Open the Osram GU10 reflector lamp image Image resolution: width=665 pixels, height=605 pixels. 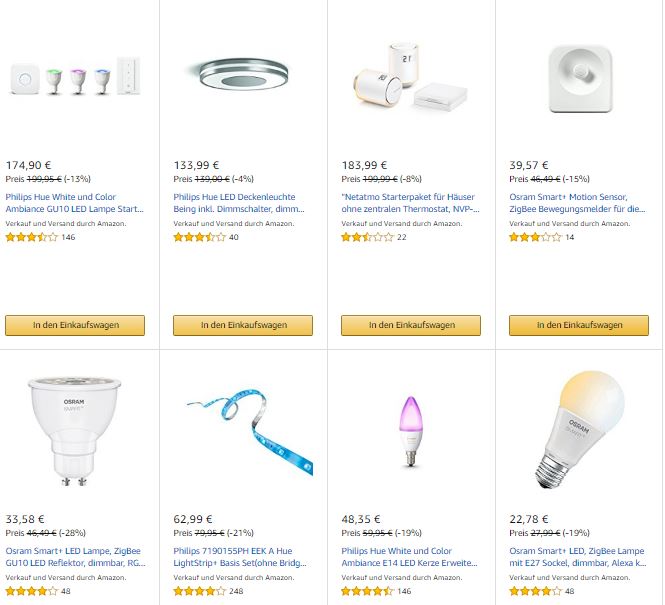(x=75, y=431)
